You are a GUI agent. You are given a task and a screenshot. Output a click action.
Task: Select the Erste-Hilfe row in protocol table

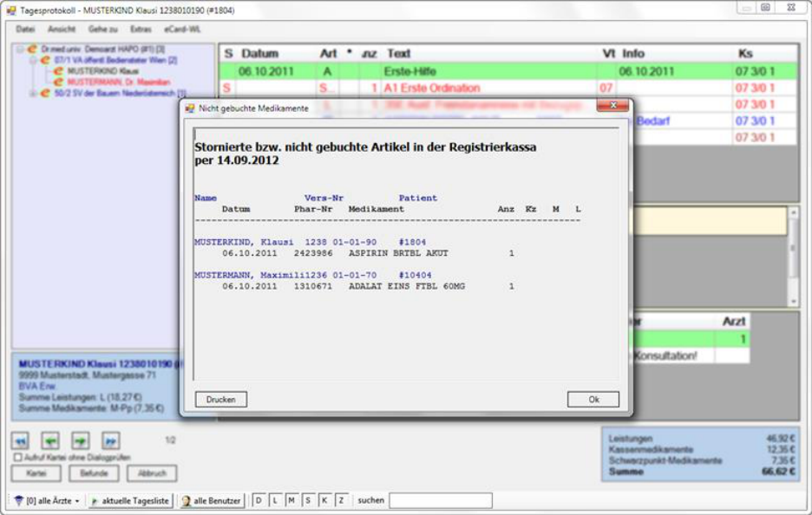tap(508, 71)
